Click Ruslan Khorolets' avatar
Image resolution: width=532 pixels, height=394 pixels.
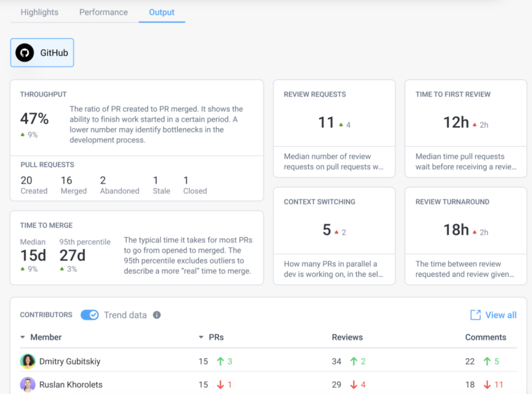tap(28, 384)
